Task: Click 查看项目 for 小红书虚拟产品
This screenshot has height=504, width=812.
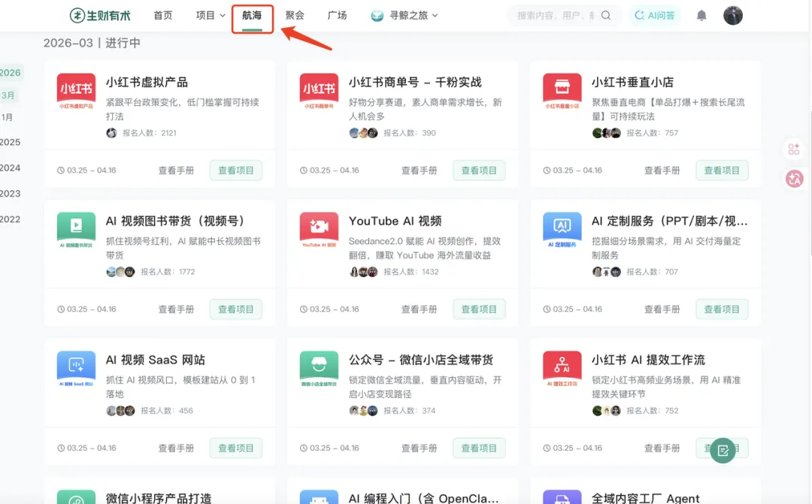Action: pos(235,171)
